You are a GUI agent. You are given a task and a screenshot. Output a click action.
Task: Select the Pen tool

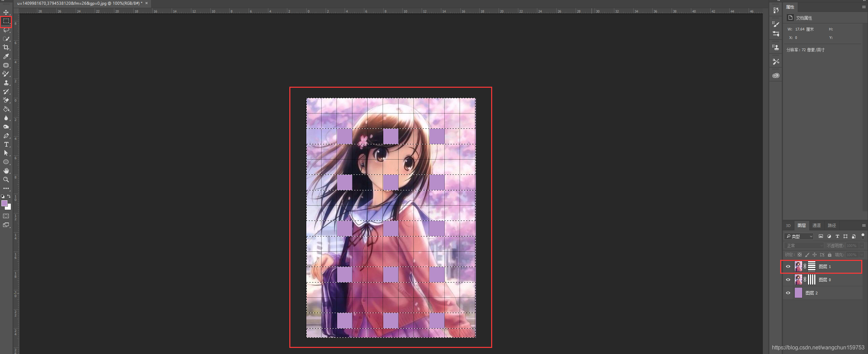tap(6, 136)
